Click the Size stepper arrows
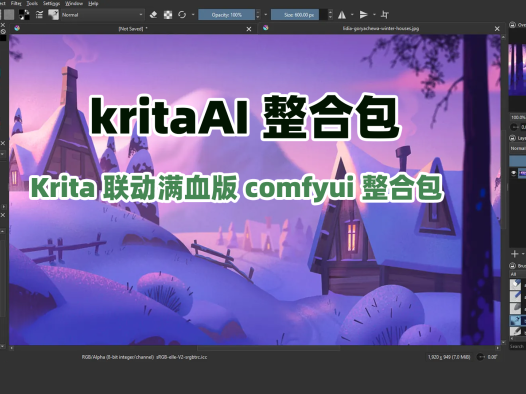Image resolution: width=526 pixels, height=394 pixels. 330,15
